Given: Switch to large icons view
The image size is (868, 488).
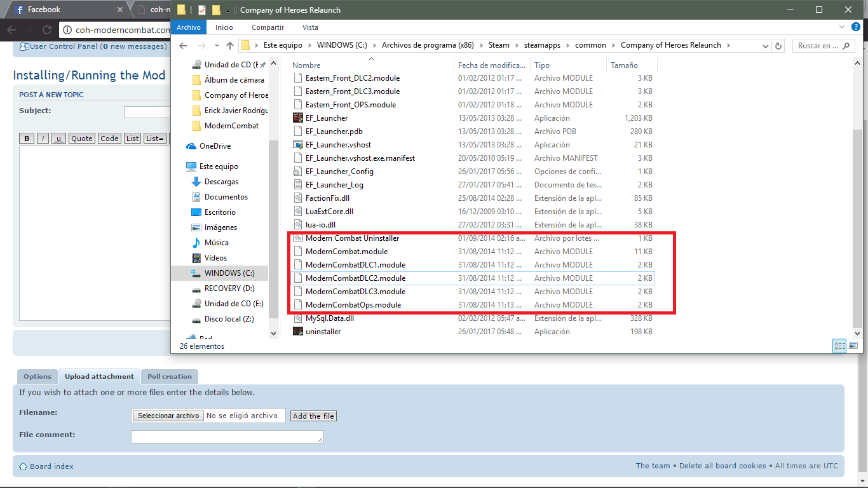Looking at the screenshot, I should pos(853,346).
